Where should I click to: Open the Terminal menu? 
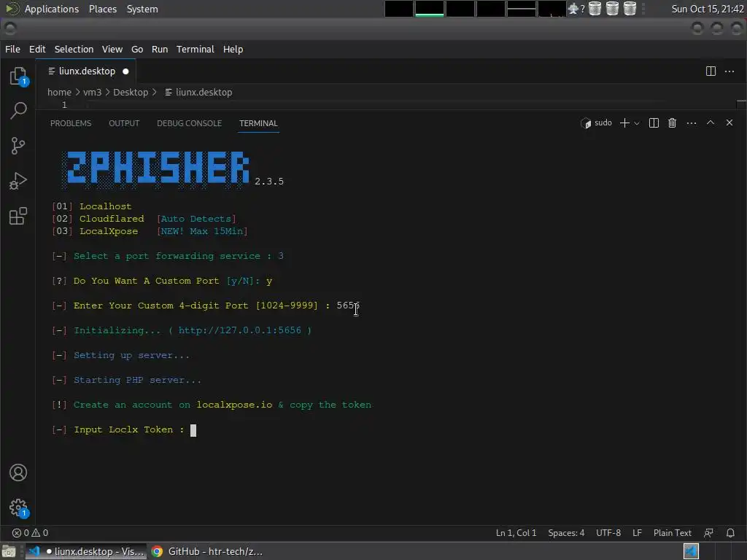coord(196,49)
